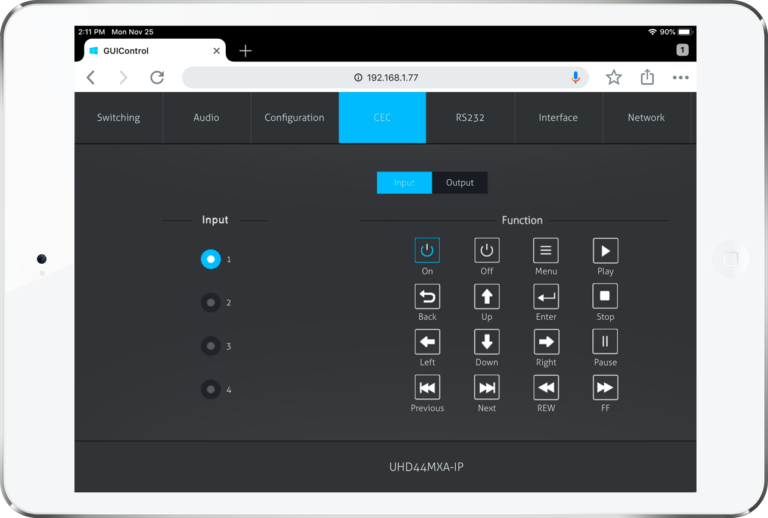Click the address bar showing 192.168.1.77
The image size is (768, 518).
(385, 77)
